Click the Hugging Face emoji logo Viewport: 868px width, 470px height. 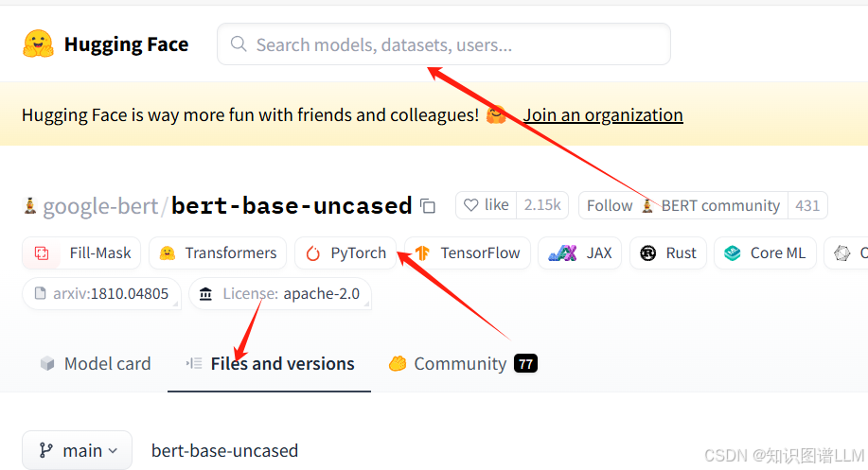click(38, 44)
